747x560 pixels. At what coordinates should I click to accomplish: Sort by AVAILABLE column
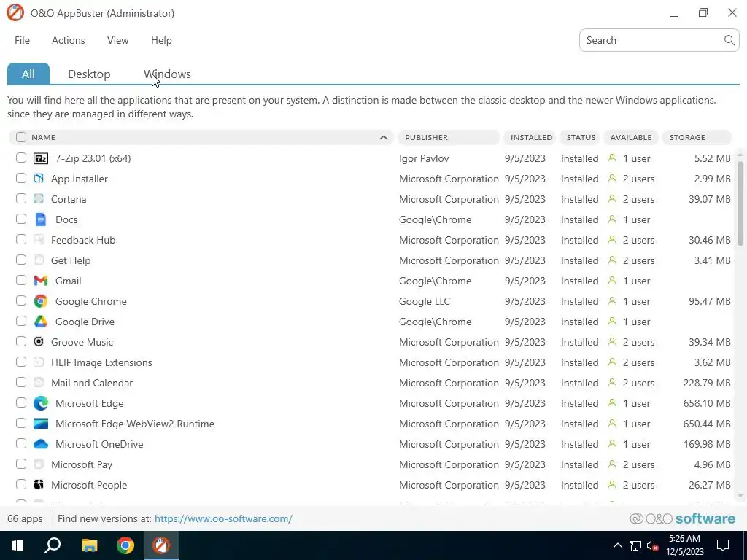pyautogui.click(x=631, y=137)
